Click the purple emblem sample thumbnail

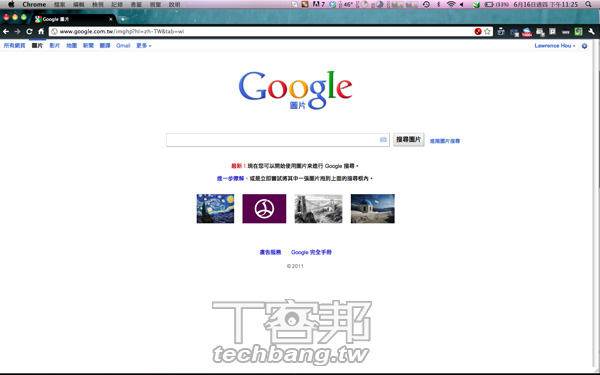point(264,209)
